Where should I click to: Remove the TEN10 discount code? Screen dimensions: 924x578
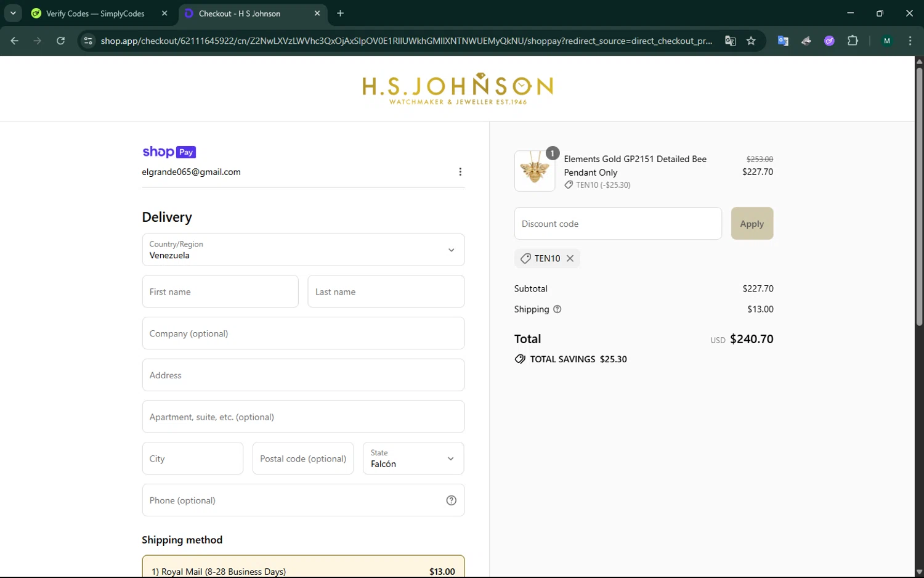(x=570, y=258)
